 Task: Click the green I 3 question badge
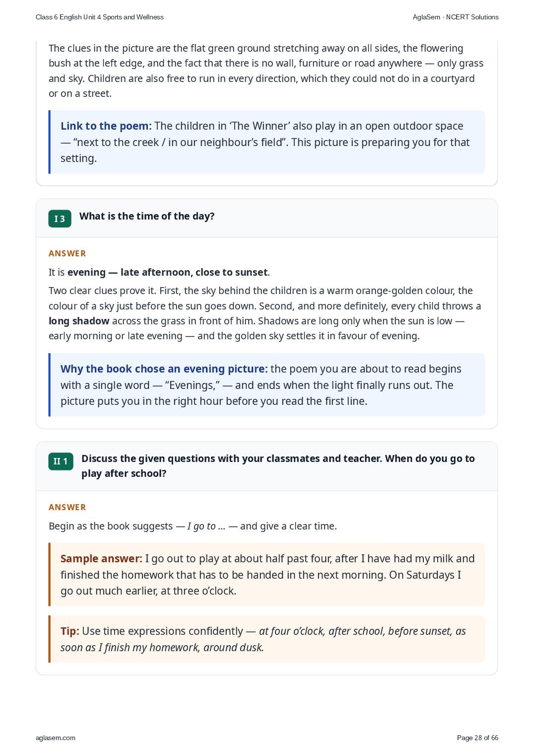click(x=60, y=219)
